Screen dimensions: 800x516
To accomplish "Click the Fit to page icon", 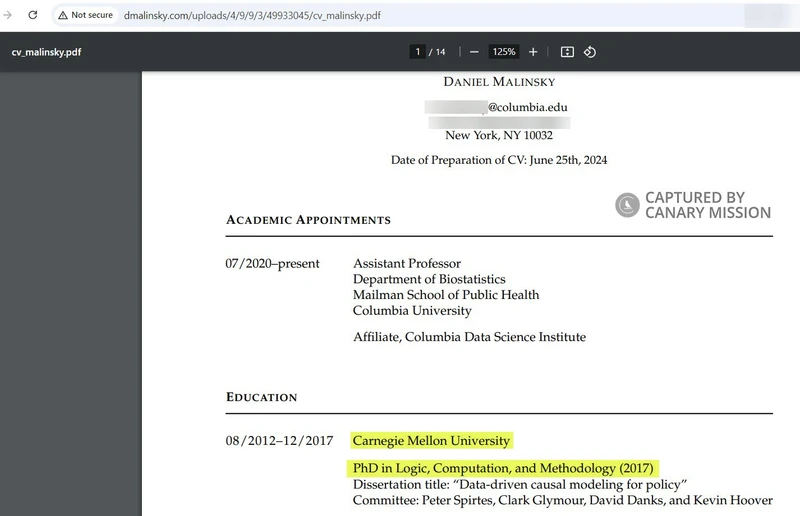I will 567,52.
